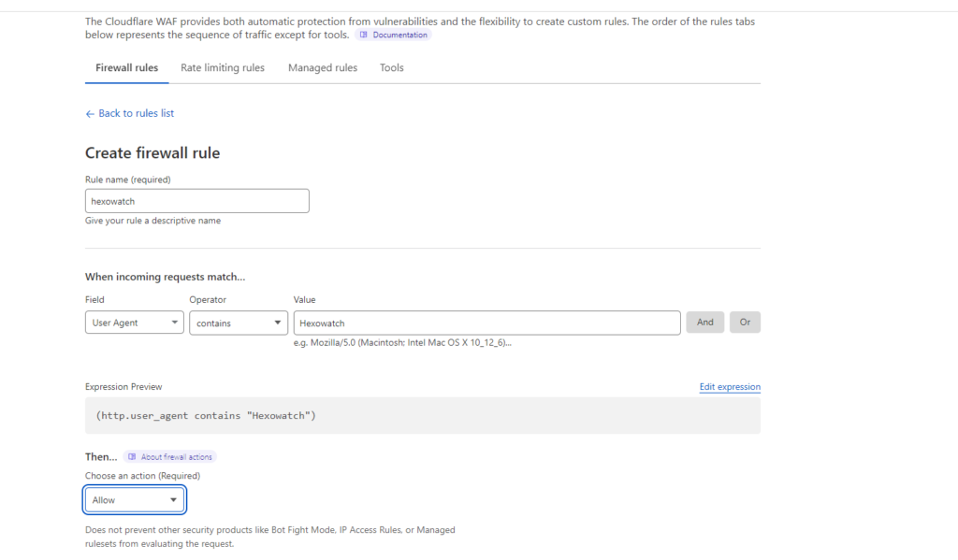Click the Value field containing Hexowatch

click(x=486, y=323)
